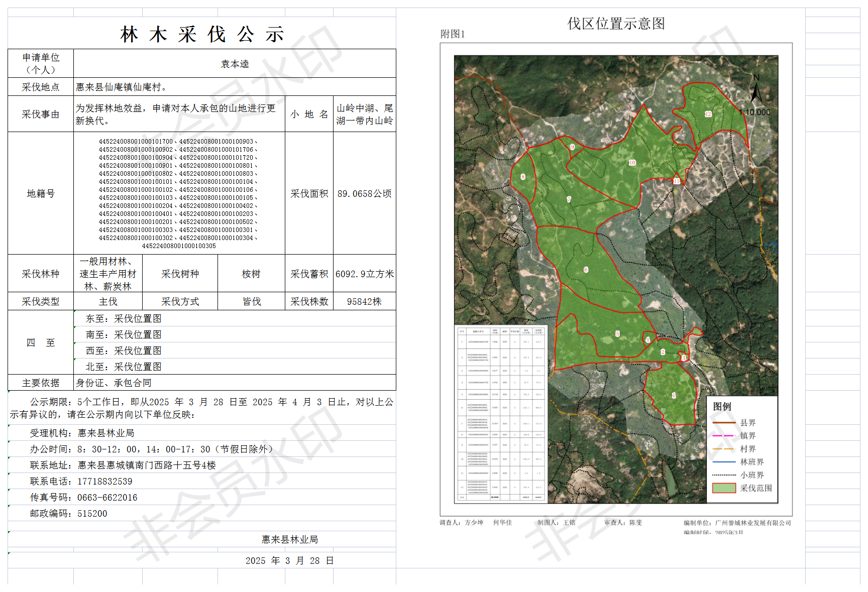868x592 pixels.
Task: Click the date 2025 年 3 月 28 日 at the bottom
Action: click(x=290, y=560)
